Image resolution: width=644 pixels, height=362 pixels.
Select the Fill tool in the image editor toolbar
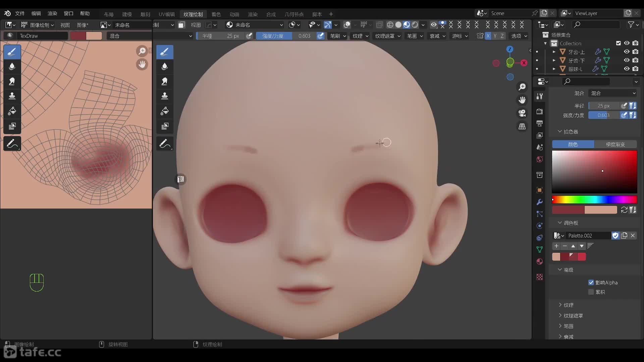(x=12, y=111)
